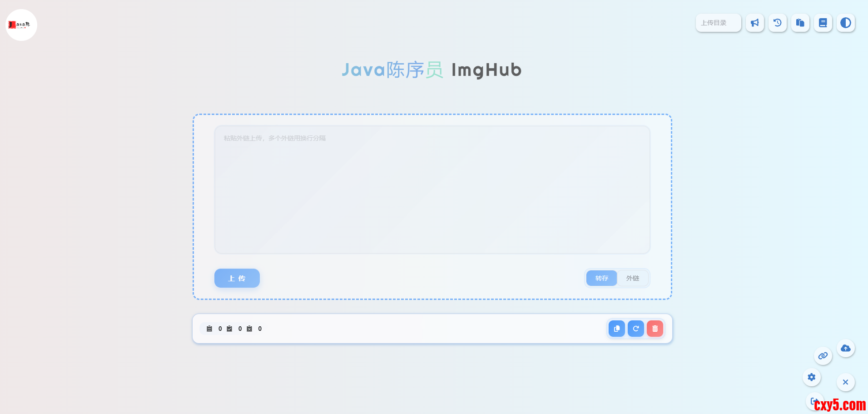Viewport: 868px width, 414px height.
Task: Click the failed uploads X clipboard icon
Action: pos(249,329)
